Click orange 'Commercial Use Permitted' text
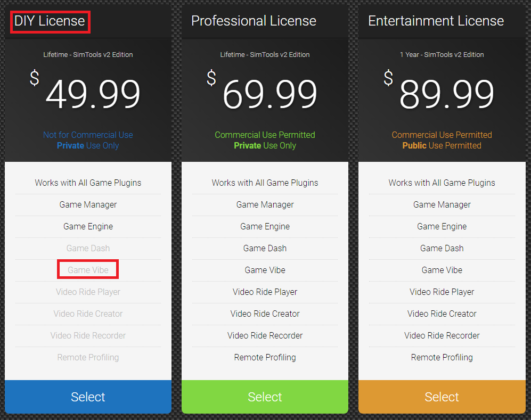The height and width of the screenshot is (420, 531). [x=442, y=135]
